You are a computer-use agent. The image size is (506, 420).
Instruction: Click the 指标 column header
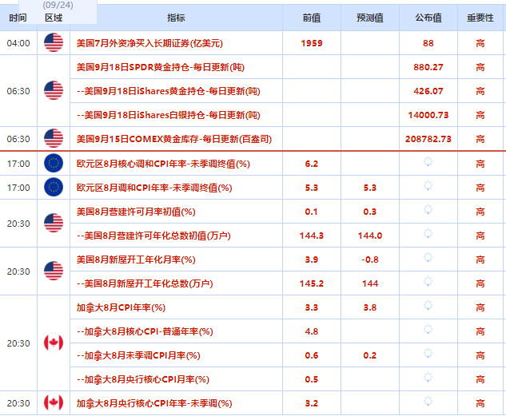tap(176, 18)
